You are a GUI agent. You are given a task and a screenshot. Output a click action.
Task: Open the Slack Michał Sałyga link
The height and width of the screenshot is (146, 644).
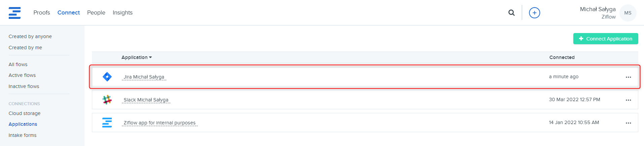[x=146, y=100]
